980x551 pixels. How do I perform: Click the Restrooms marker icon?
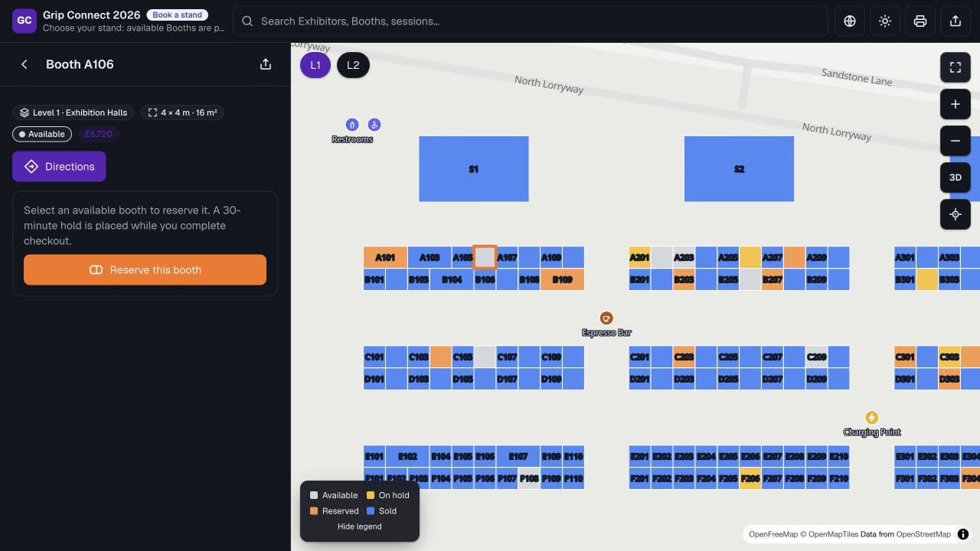point(352,125)
